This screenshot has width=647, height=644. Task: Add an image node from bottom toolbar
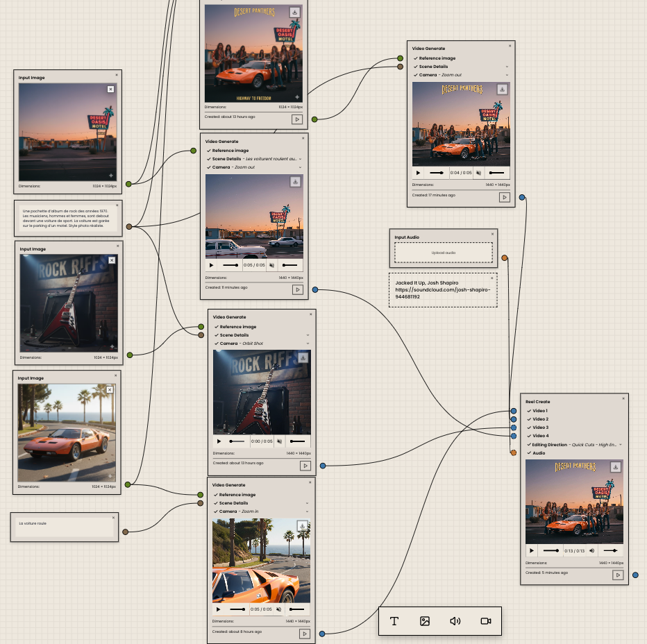(425, 621)
